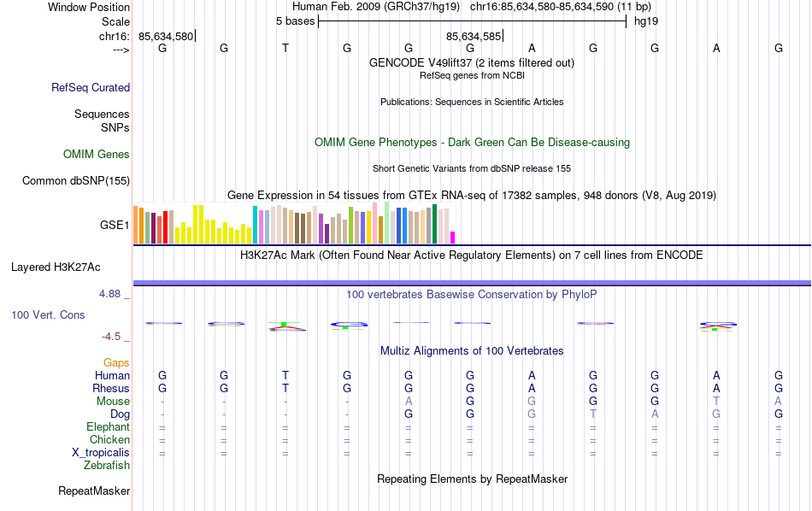This screenshot has width=812, height=511.
Task: Click the GTEx Gene Expression track title
Action: coord(472,196)
